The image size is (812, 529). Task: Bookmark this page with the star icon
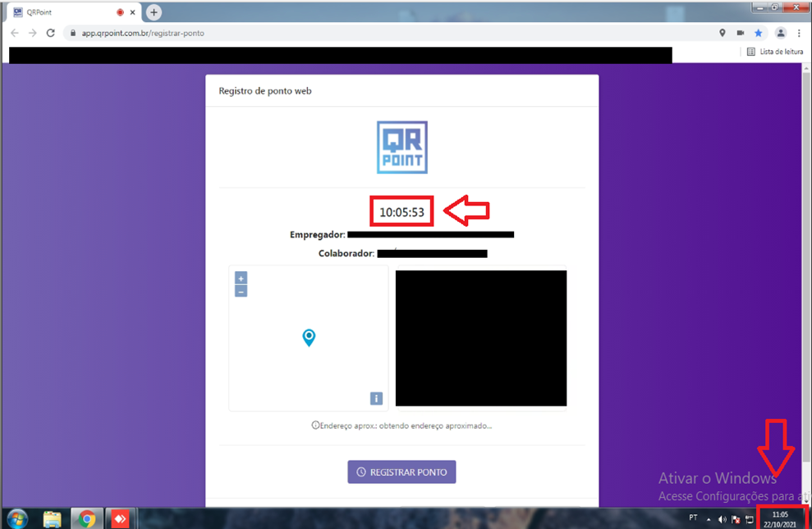[759, 33]
